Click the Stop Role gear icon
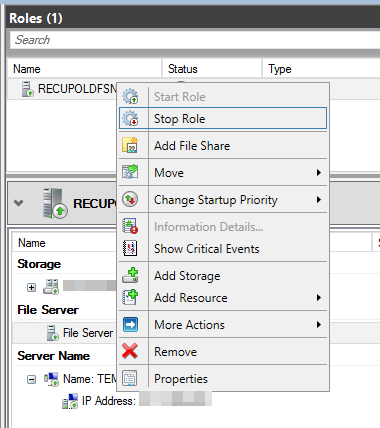 (x=130, y=118)
